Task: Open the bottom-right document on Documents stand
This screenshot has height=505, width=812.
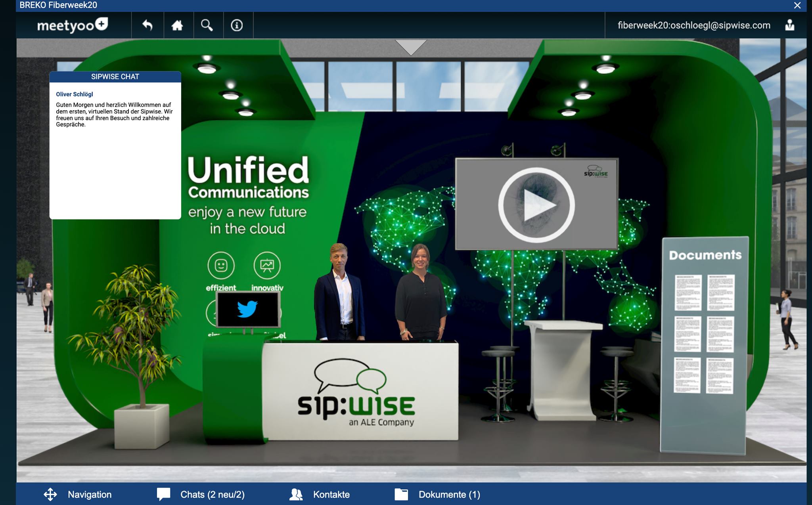Action: [720, 376]
